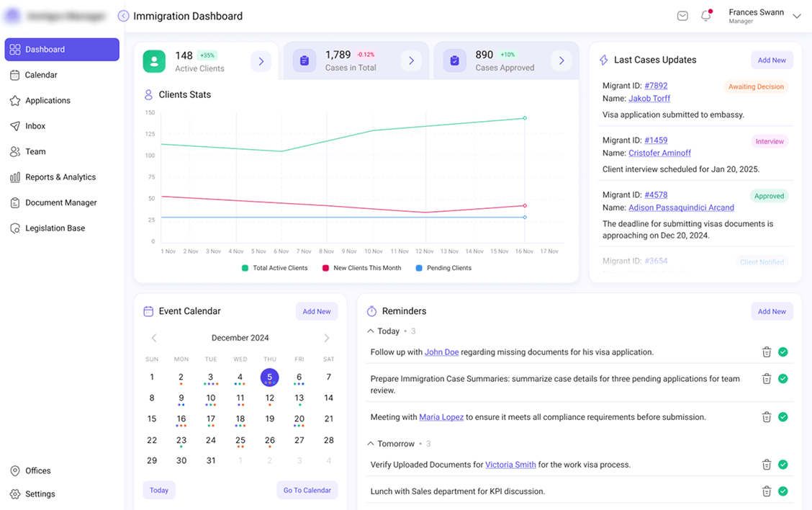Screen dimensions: 812x510
Task: Open Frances Swann user profile dropdown
Action: click(796, 17)
